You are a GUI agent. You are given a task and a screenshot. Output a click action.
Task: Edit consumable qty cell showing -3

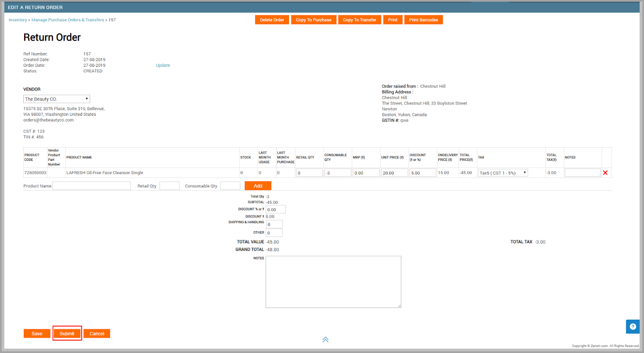(x=338, y=173)
